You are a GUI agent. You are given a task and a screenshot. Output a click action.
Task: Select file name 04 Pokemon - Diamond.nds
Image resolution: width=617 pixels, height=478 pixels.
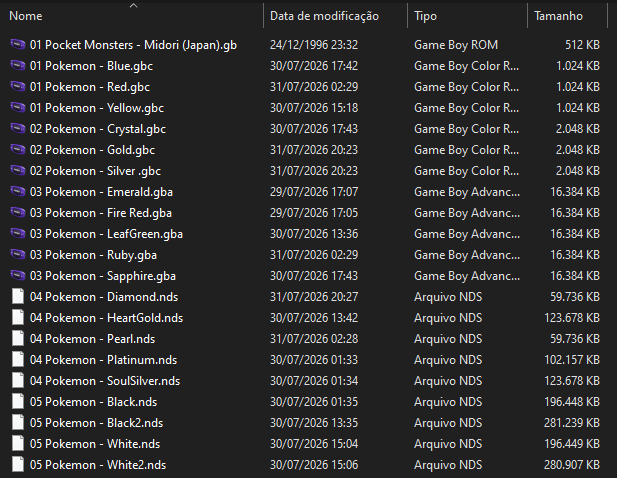104,297
